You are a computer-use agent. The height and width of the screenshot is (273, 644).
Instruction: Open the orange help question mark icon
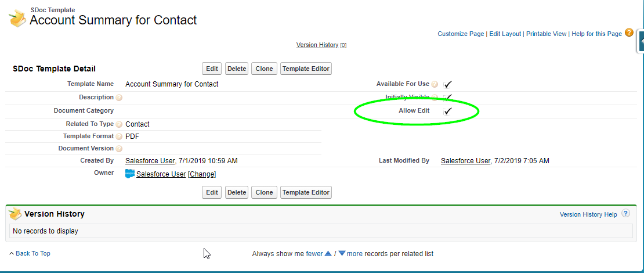629,33
